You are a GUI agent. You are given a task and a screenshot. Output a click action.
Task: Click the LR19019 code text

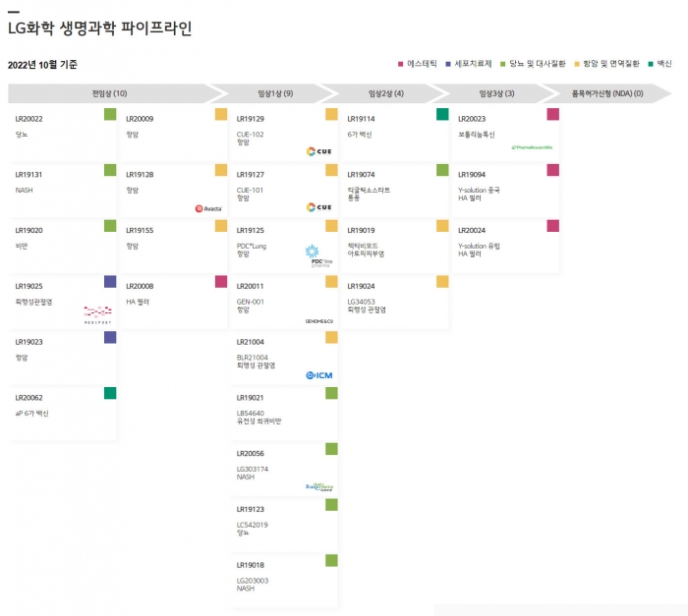(x=361, y=230)
